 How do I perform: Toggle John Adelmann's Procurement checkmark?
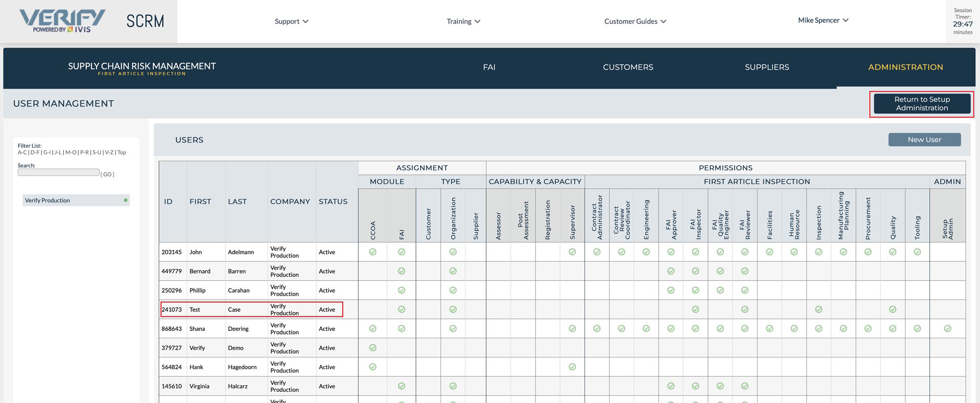click(868, 252)
